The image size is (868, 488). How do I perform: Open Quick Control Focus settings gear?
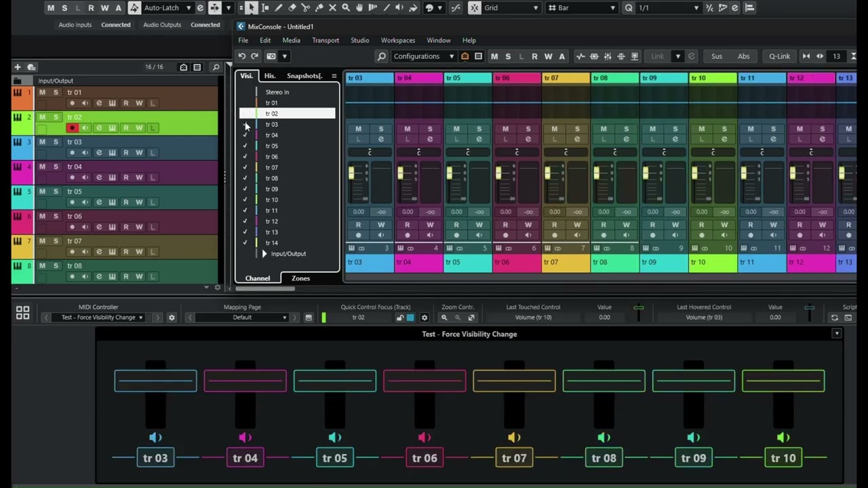(x=425, y=317)
